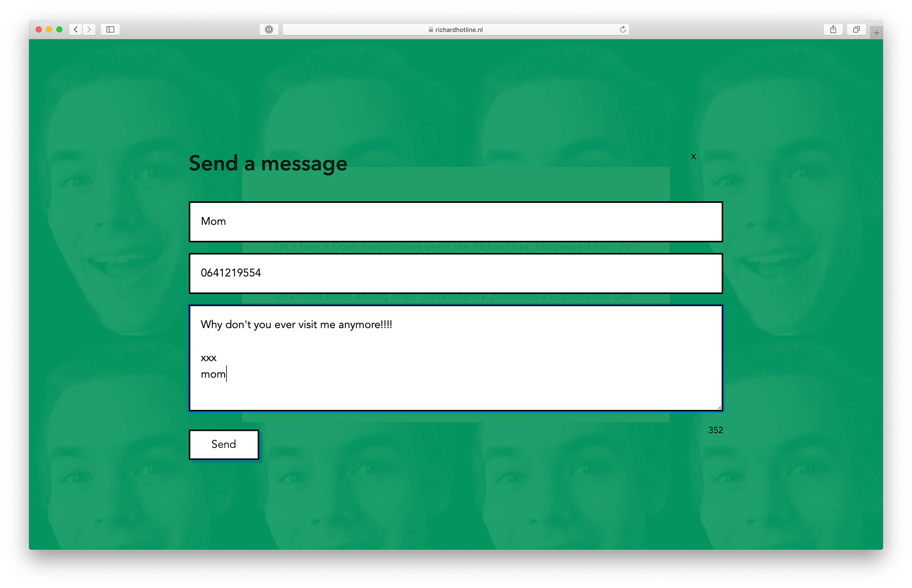Reload the richardhotline.nl page
This screenshot has width=912, height=588.
623,29
